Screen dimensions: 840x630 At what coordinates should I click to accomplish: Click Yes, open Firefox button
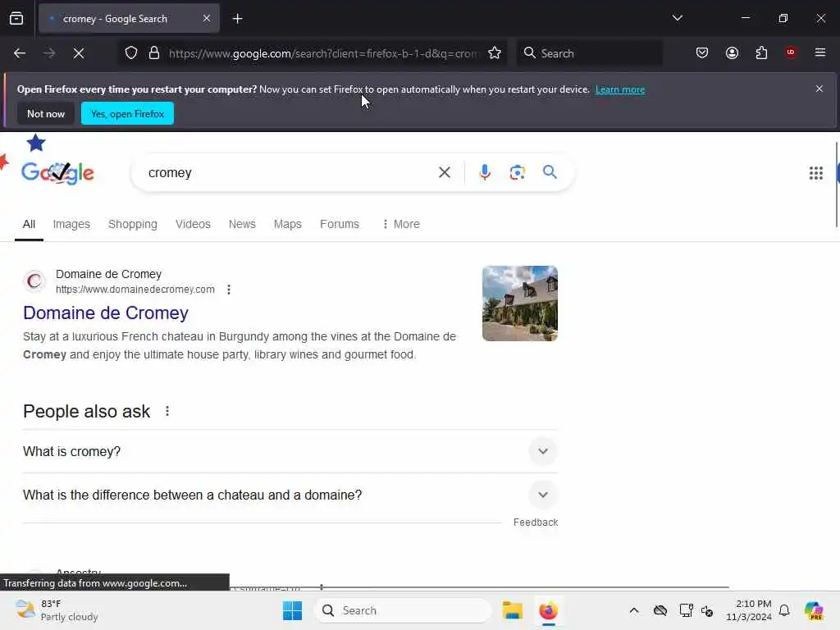[127, 113]
